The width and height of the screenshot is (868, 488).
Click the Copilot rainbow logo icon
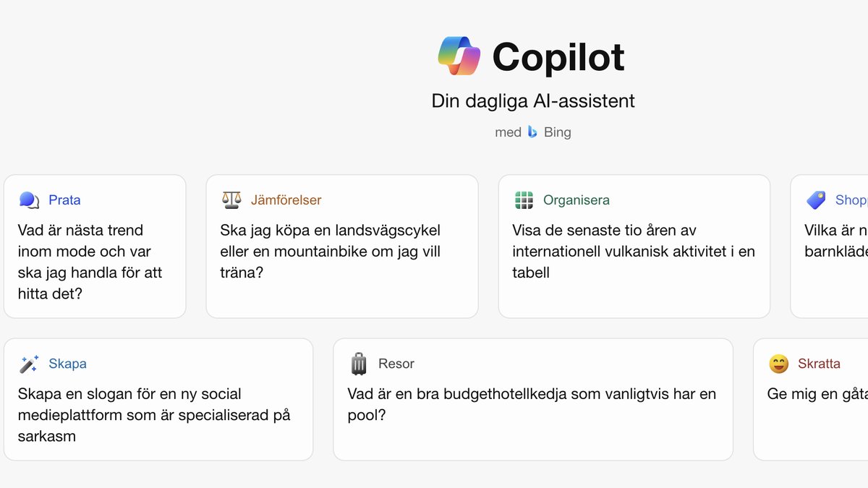pos(459,56)
